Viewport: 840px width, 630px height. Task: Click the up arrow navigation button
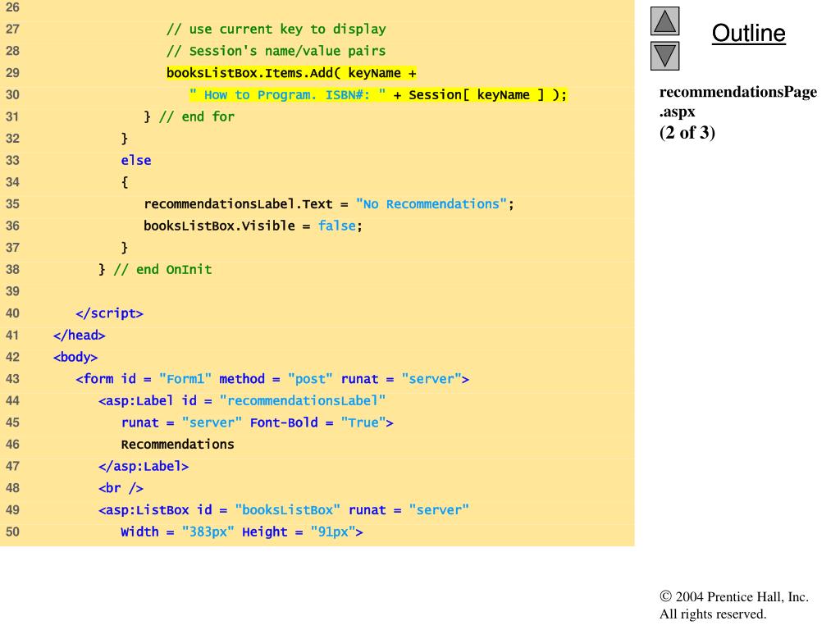pos(664,21)
